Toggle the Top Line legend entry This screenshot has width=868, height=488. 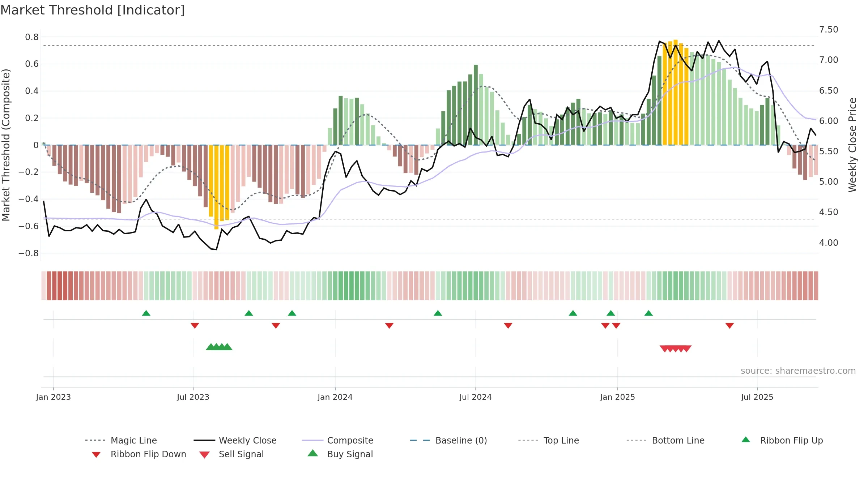click(548, 440)
